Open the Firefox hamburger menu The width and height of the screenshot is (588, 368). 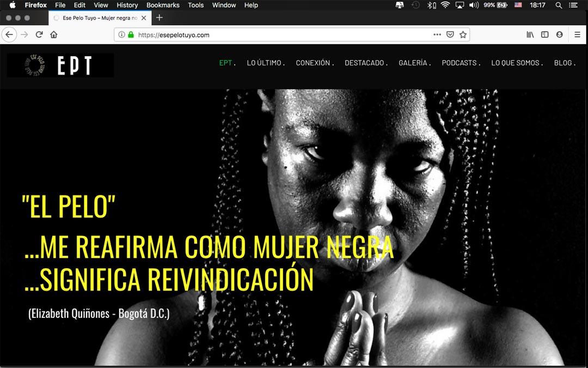click(x=578, y=34)
